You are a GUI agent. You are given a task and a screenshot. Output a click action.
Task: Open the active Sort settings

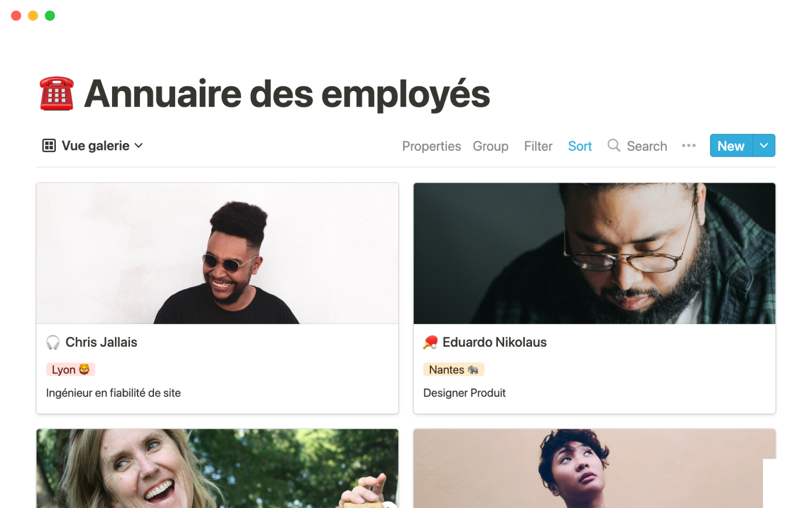click(x=579, y=146)
